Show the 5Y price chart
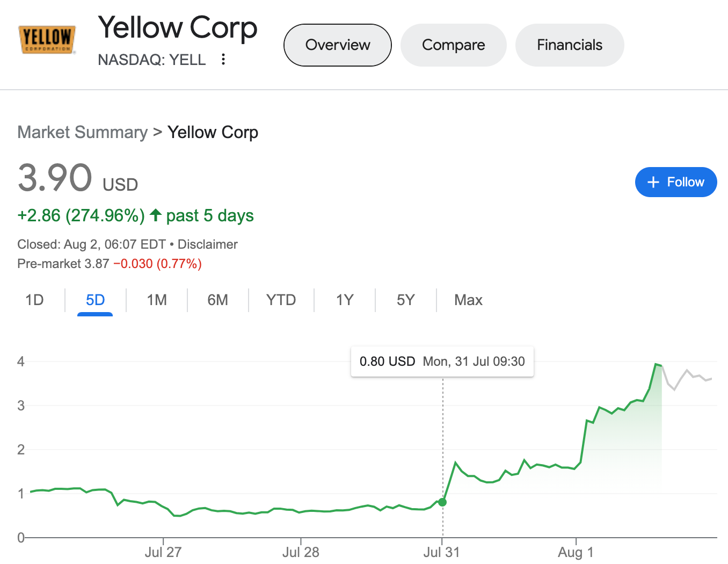This screenshot has height=564, width=728. [x=405, y=300]
